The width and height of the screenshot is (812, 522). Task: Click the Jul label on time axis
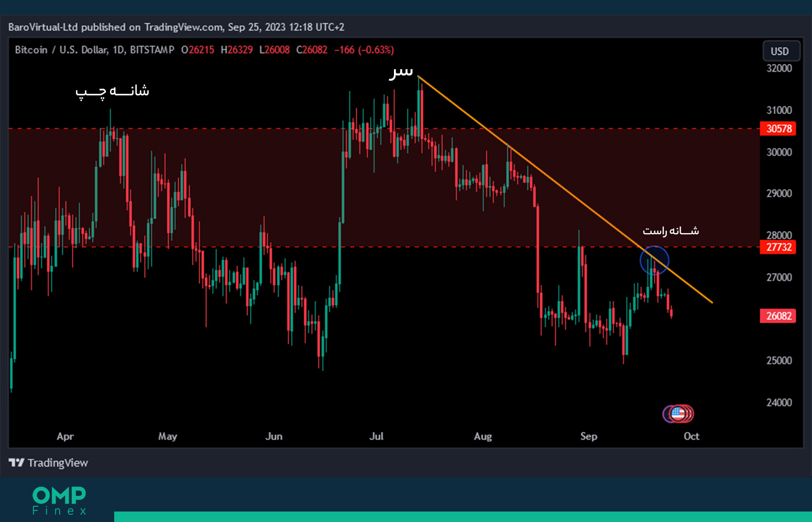click(377, 436)
